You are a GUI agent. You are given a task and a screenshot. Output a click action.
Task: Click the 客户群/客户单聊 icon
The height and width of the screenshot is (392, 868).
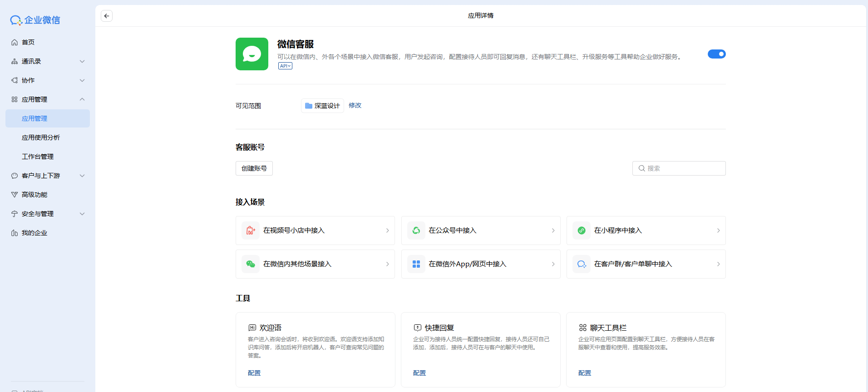click(582, 264)
